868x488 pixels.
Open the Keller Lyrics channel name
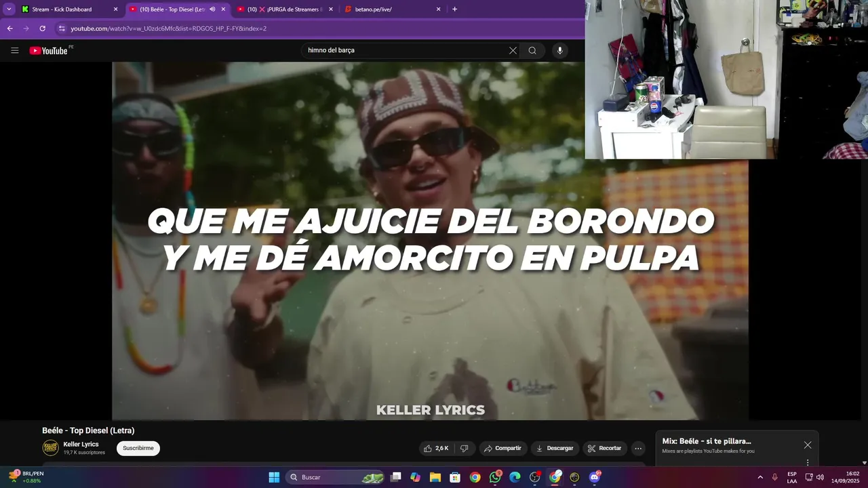coord(81,444)
